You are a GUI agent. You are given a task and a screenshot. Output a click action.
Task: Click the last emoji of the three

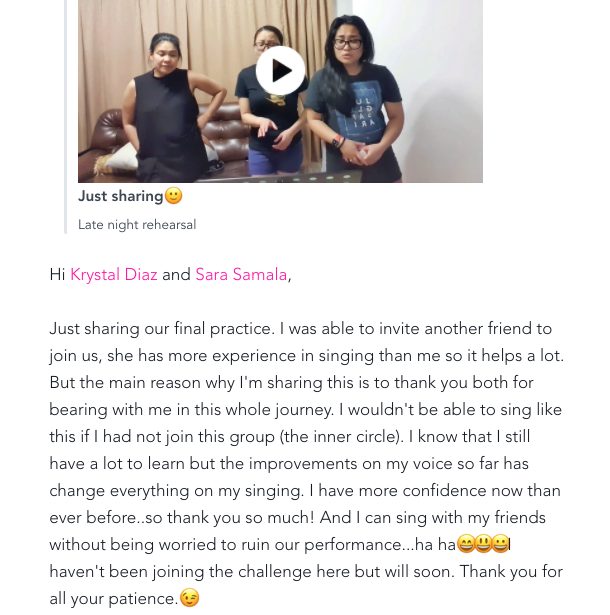[500, 544]
